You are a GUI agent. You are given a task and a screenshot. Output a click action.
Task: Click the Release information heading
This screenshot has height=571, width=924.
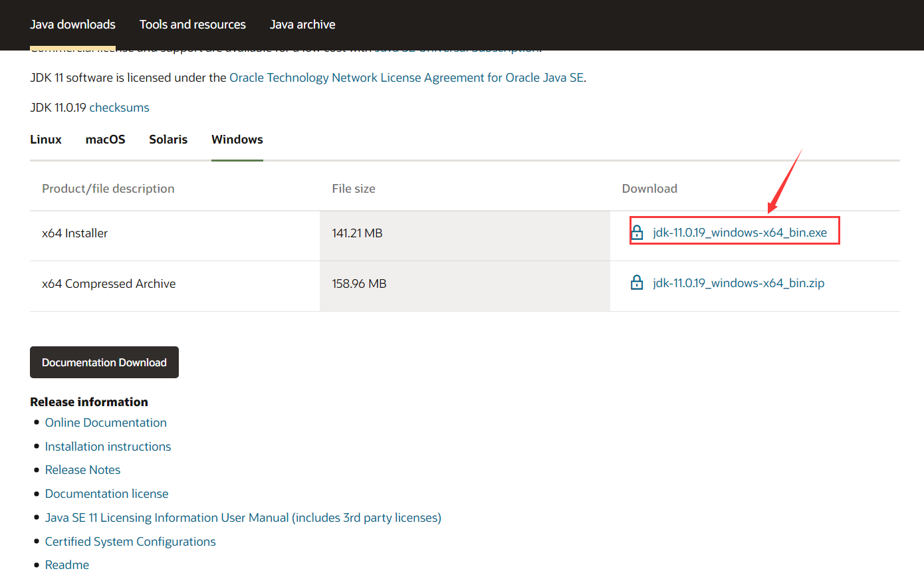point(89,402)
